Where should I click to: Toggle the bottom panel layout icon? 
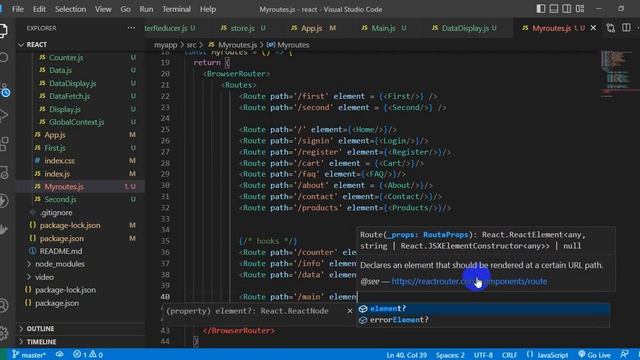(x=554, y=9)
